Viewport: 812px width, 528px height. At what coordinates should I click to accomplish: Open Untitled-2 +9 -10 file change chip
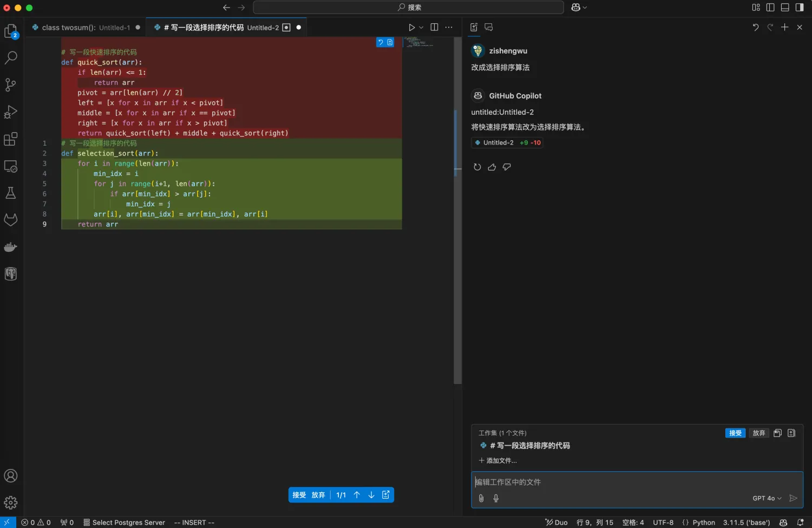507,143
